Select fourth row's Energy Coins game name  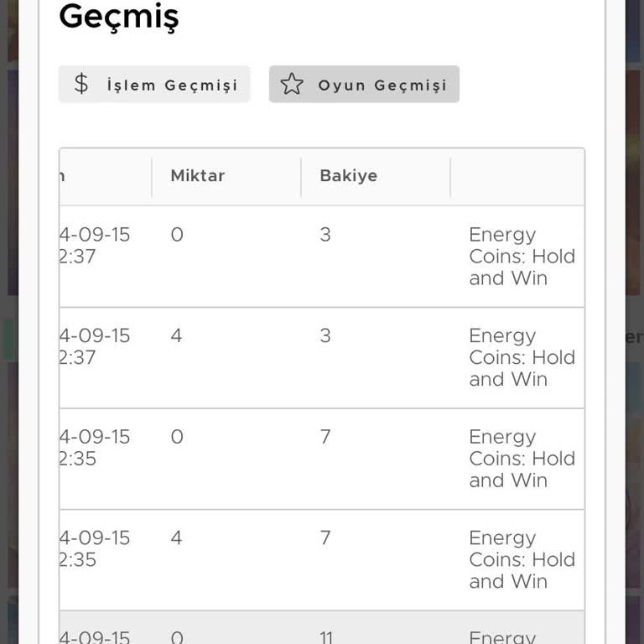(522, 559)
